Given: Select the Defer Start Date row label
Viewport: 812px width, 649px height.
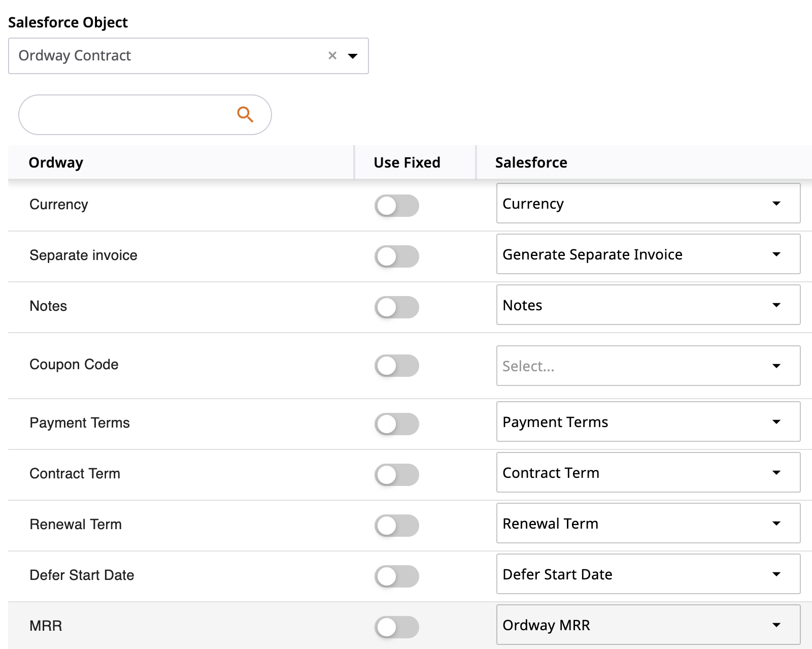Looking at the screenshot, I should [x=82, y=575].
